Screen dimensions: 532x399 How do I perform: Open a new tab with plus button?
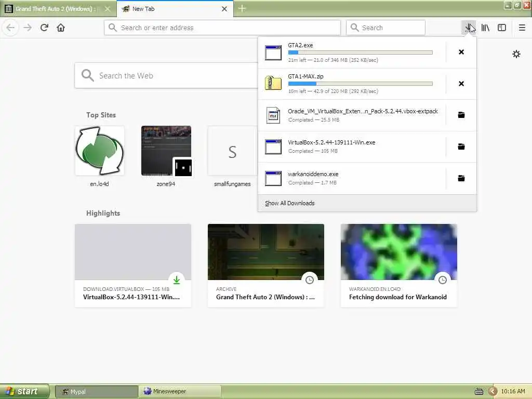click(x=242, y=8)
